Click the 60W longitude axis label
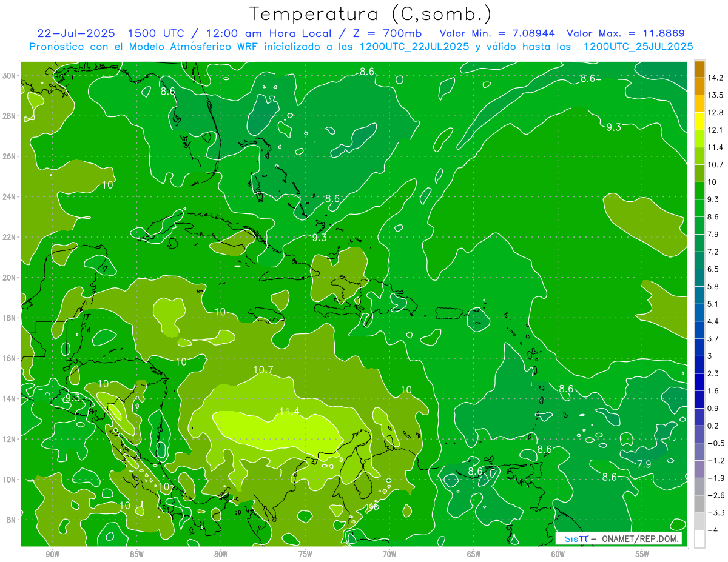Screen dimensions: 728x562 click(558, 554)
